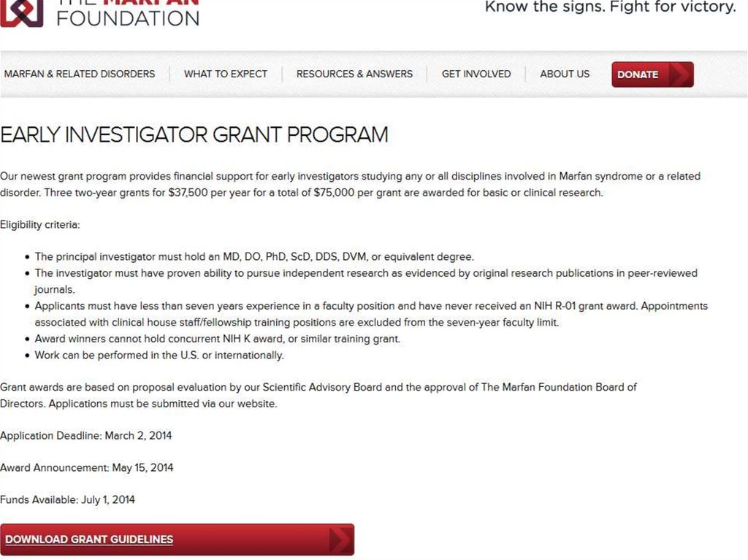Select the Resources & Answers menu item
The image size is (748, 560).
[354, 74]
